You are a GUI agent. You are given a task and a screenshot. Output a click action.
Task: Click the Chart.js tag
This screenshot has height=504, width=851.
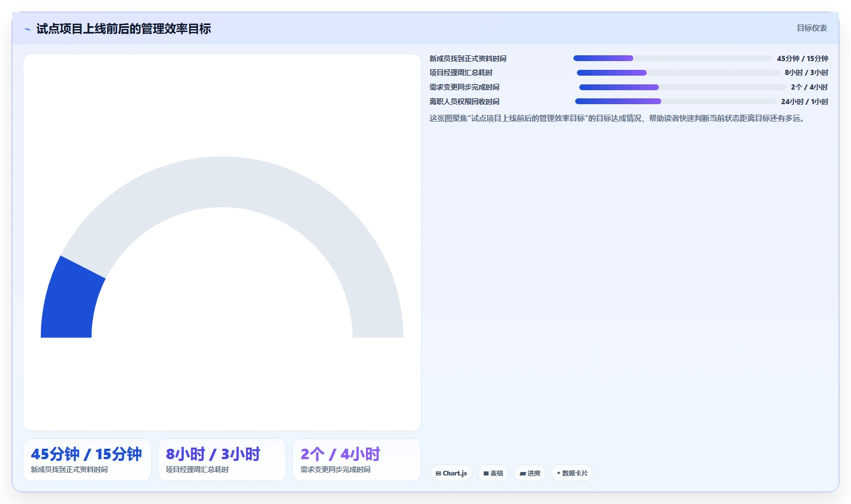[x=451, y=473]
